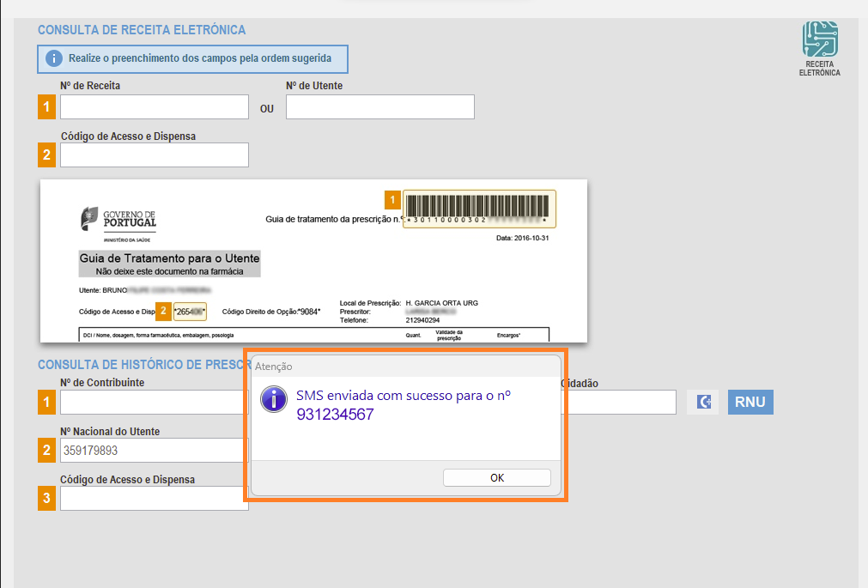868x588 pixels.
Task: Click the info icon in the Atenção dialog
Action: click(x=274, y=399)
